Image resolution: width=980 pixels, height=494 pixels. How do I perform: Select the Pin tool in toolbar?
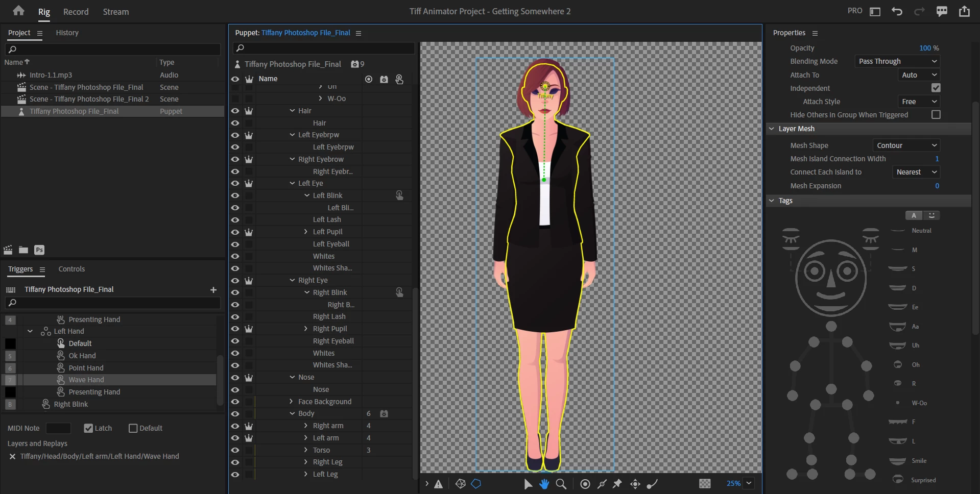(x=617, y=484)
